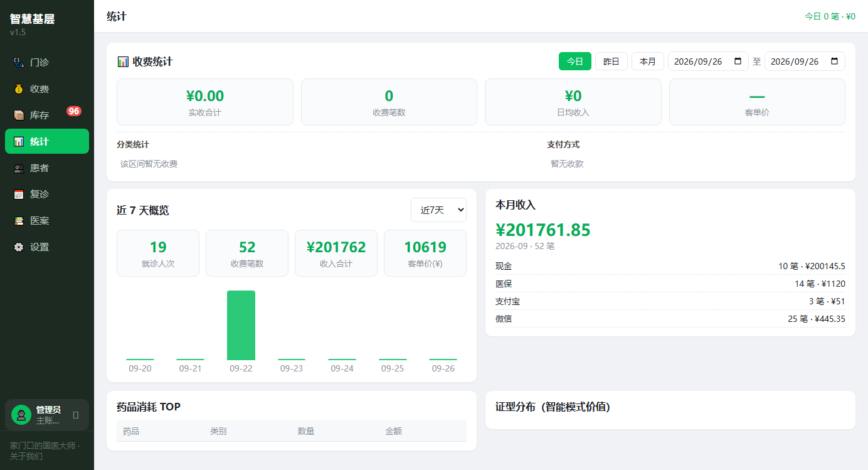Click the calendar icon for 复诊

click(19, 195)
